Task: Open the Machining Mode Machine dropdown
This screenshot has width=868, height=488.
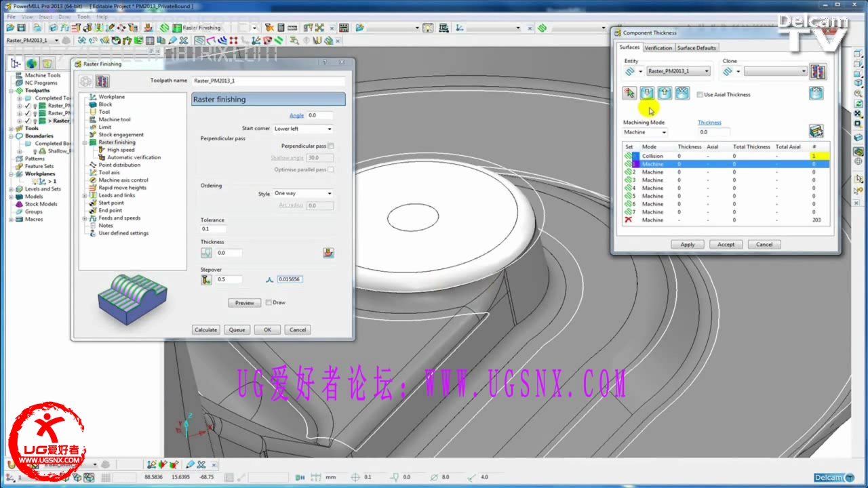Action: click(646, 132)
